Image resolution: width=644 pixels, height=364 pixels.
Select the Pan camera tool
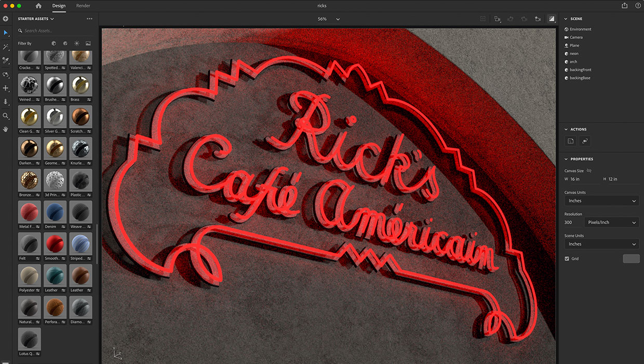click(6, 88)
